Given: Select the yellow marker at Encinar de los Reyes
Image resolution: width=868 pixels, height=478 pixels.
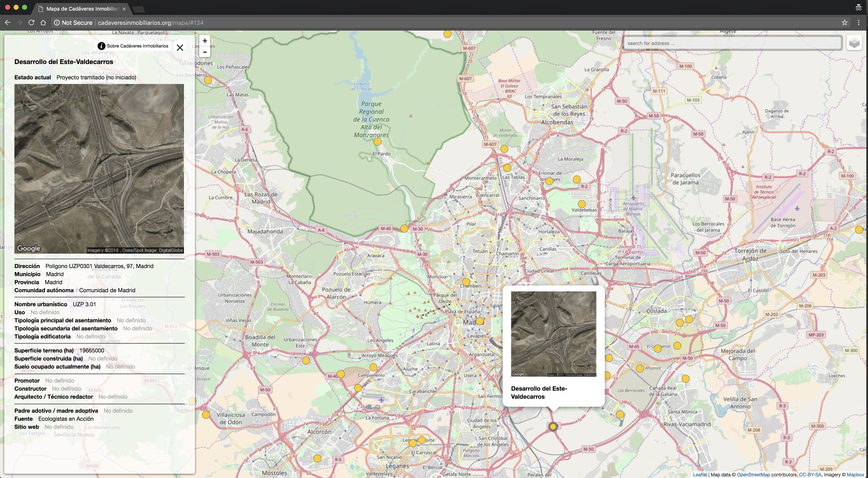Looking at the screenshot, I should coord(549,181).
